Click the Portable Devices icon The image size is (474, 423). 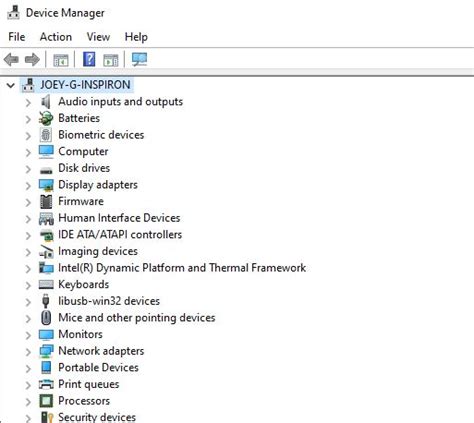[x=46, y=368]
